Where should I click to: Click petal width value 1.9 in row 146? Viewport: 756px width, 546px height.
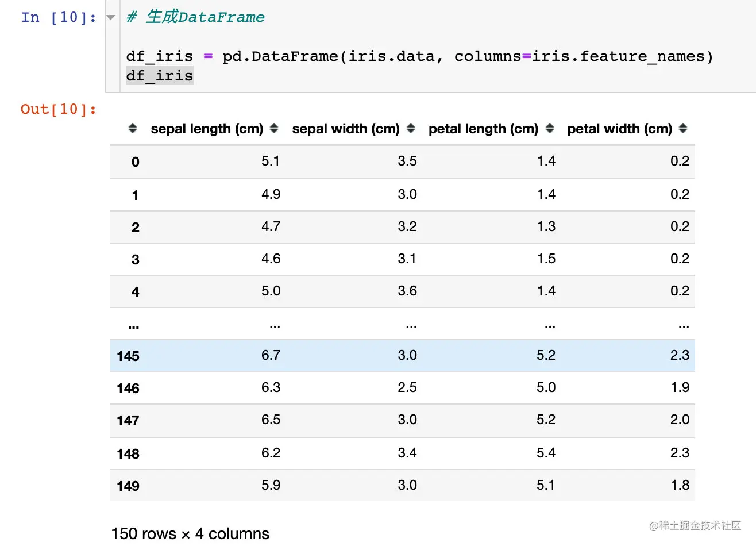680,387
